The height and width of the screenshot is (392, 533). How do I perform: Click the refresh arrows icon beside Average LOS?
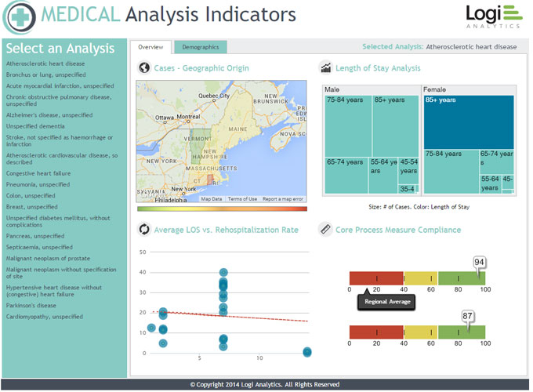tap(144, 230)
